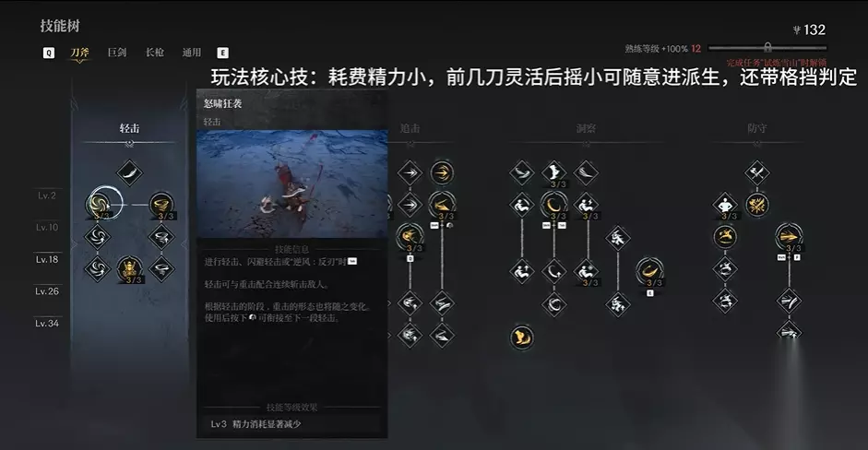868x450 pixels.
Task: Choose the white boot diamond node in 洞察
Action: click(553, 172)
